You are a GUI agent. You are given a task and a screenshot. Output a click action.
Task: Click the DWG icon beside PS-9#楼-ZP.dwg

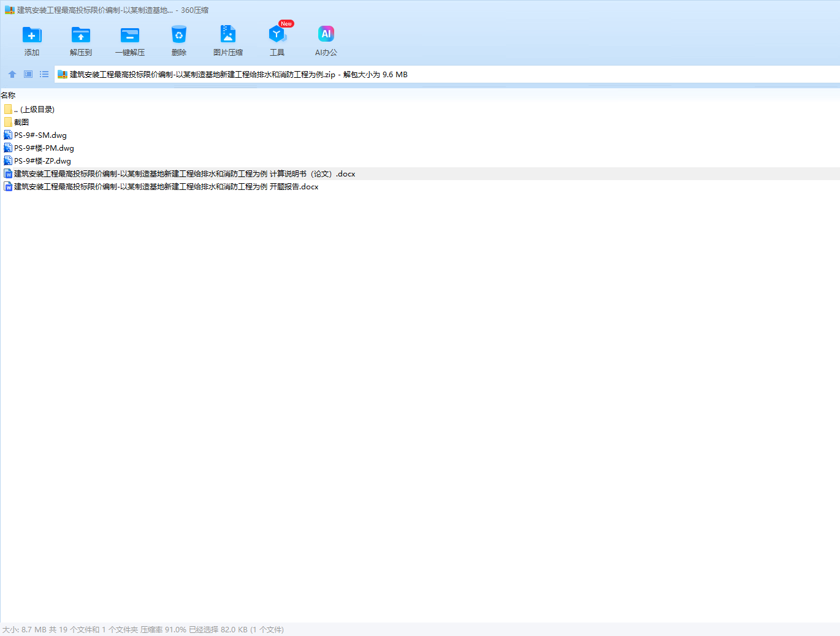pos(8,161)
